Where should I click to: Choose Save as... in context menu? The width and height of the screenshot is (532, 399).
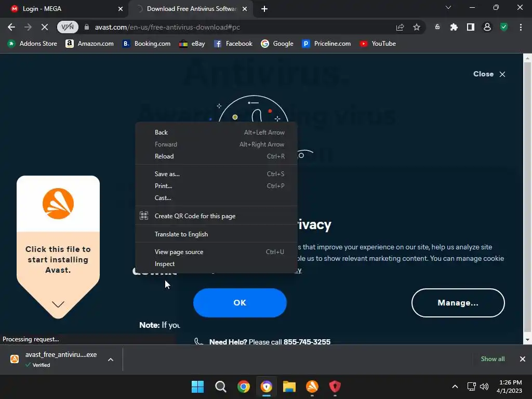click(x=217, y=174)
